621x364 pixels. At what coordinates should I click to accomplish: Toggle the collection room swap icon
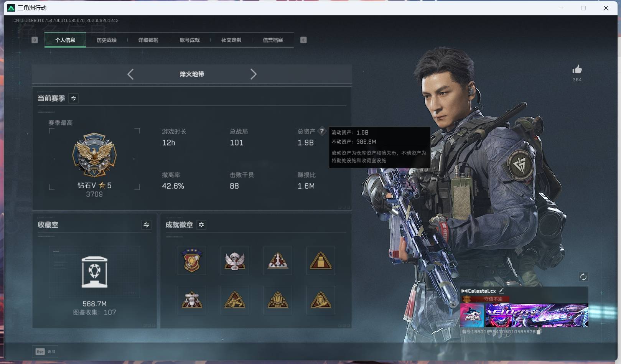(146, 225)
